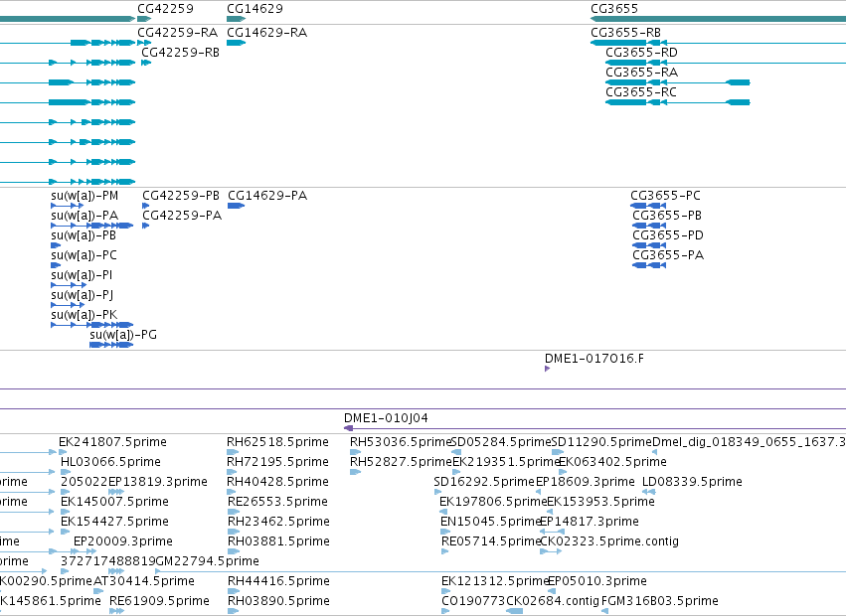
Task: Click EST EK241807.5prime
Action: [x=112, y=442]
